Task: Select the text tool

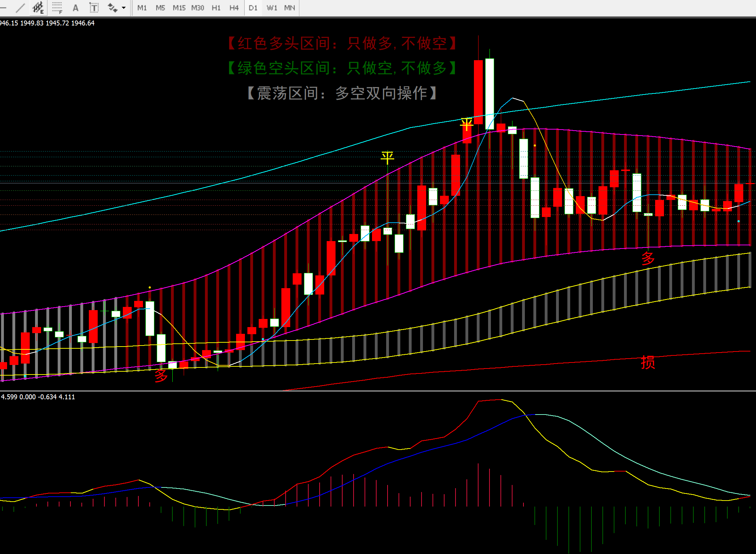Action: [75, 7]
